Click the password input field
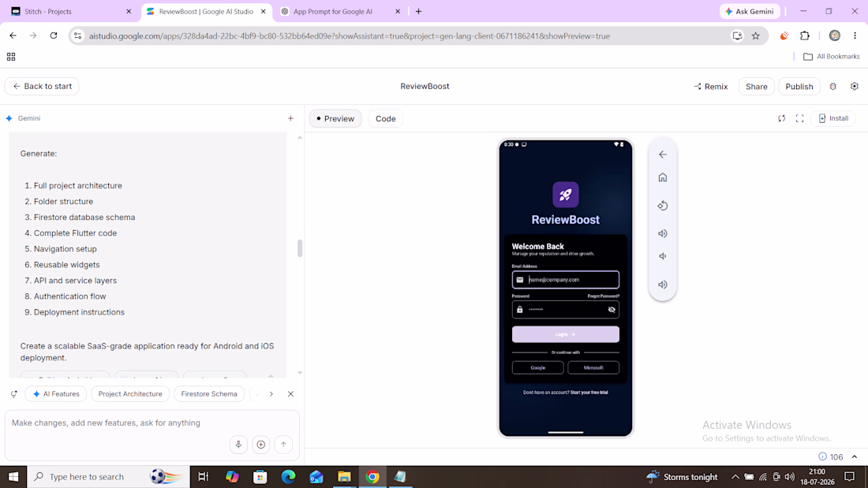 (565, 310)
